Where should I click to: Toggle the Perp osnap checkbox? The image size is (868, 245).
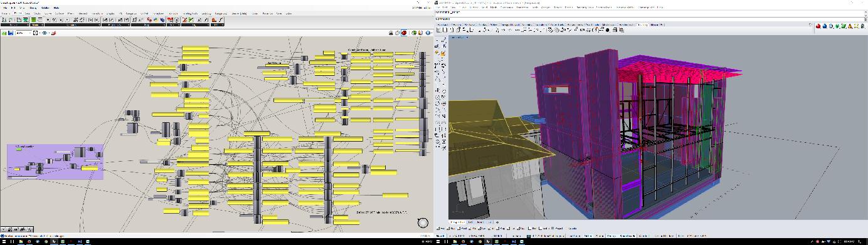(497, 228)
